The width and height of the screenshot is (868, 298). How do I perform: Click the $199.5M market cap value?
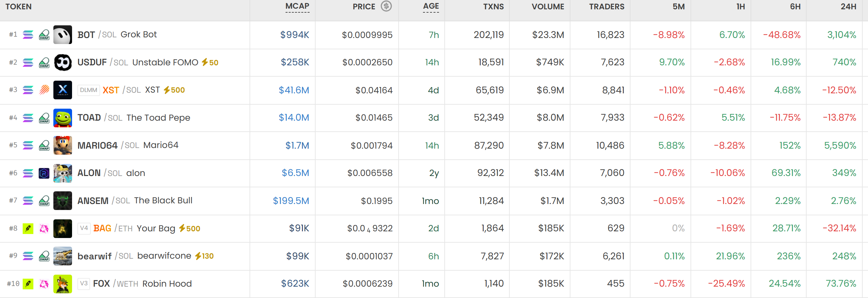(x=291, y=201)
